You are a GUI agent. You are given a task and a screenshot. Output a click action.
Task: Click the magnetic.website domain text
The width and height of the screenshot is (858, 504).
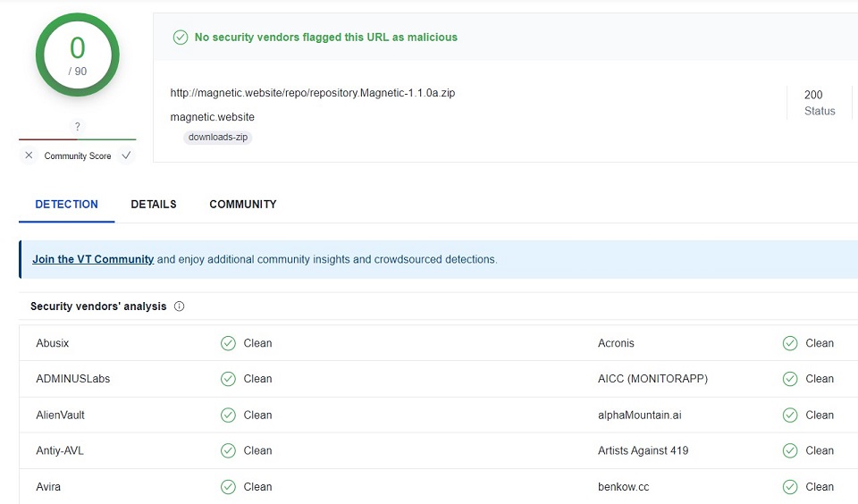pyautogui.click(x=213, y=116)
